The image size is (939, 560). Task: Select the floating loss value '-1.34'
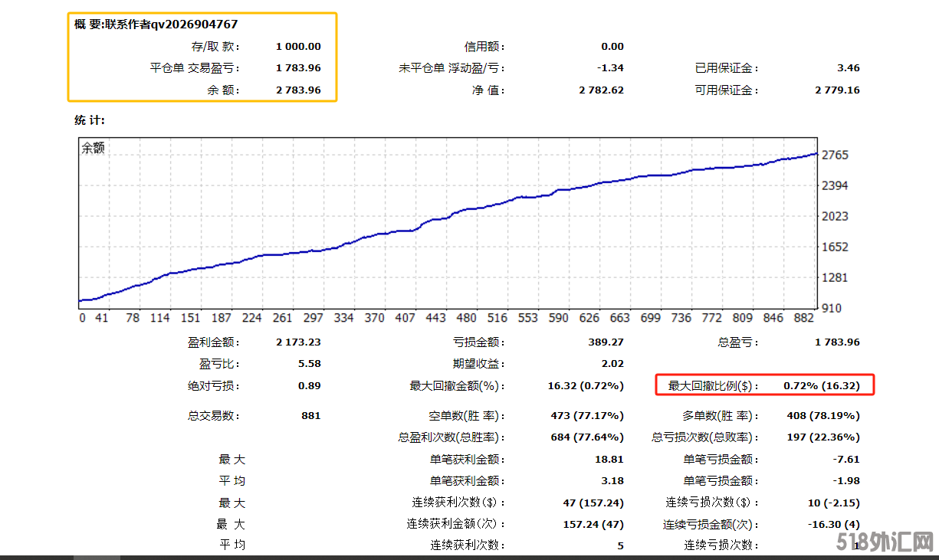coord(611,68)
